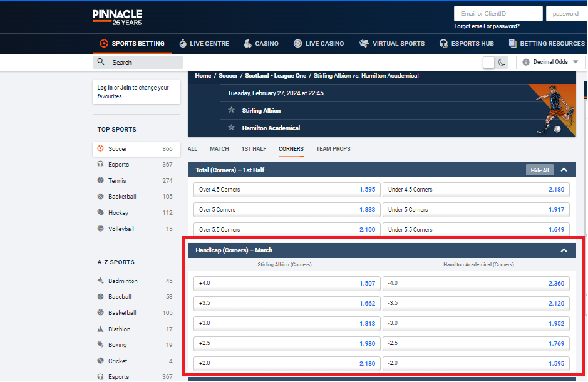Click the info icon beside Decimal Odds
588x382 pixels.
pos(526,62)
